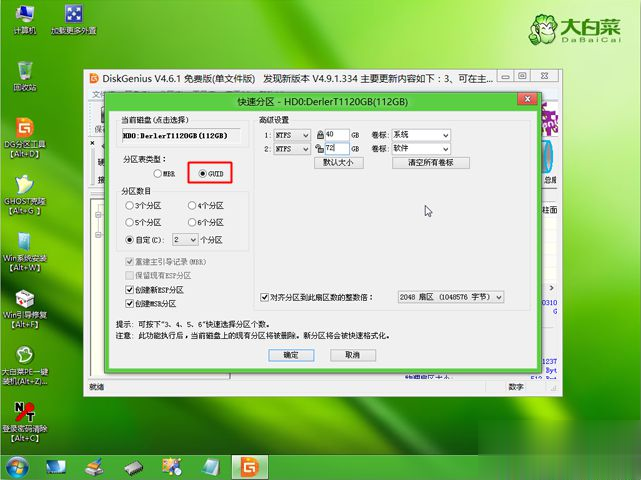Screen dimensions: 641x480
Task: Toggle the 创建MSR分区 checkbox
Action: (x=129, y=303)
